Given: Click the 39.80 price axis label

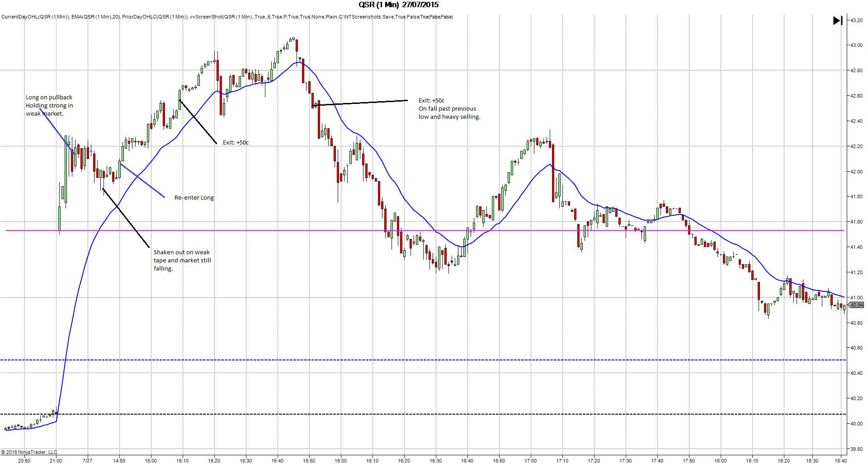Looking at the screenshot, I should click(x=856, y=449).
